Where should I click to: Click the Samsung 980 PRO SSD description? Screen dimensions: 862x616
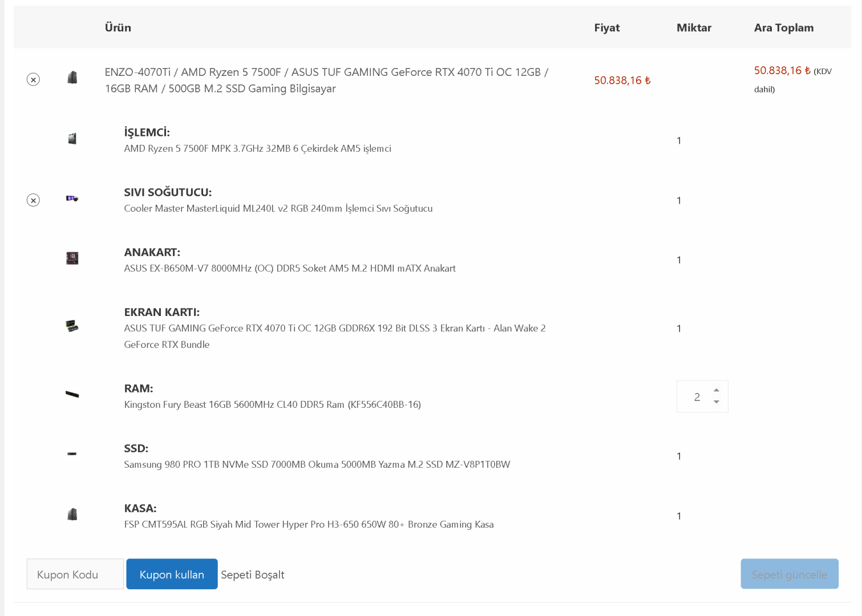tap(317, 465)
